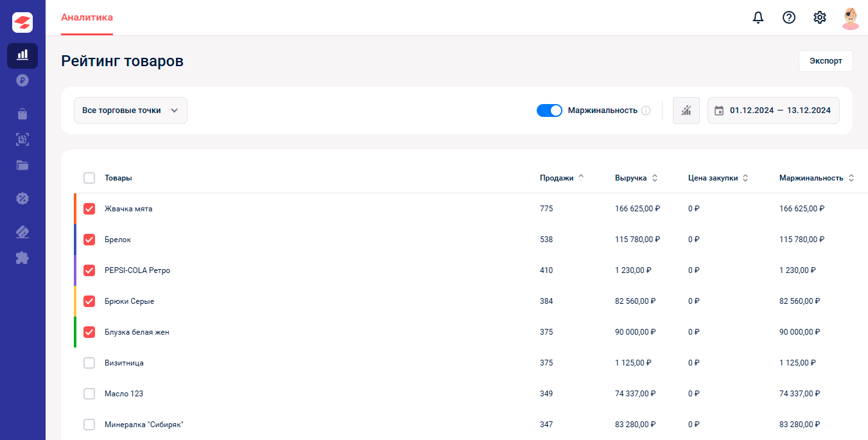Switch to the Аналитика tab
This screenshot has height=440, width=868.
pos(87,17)
